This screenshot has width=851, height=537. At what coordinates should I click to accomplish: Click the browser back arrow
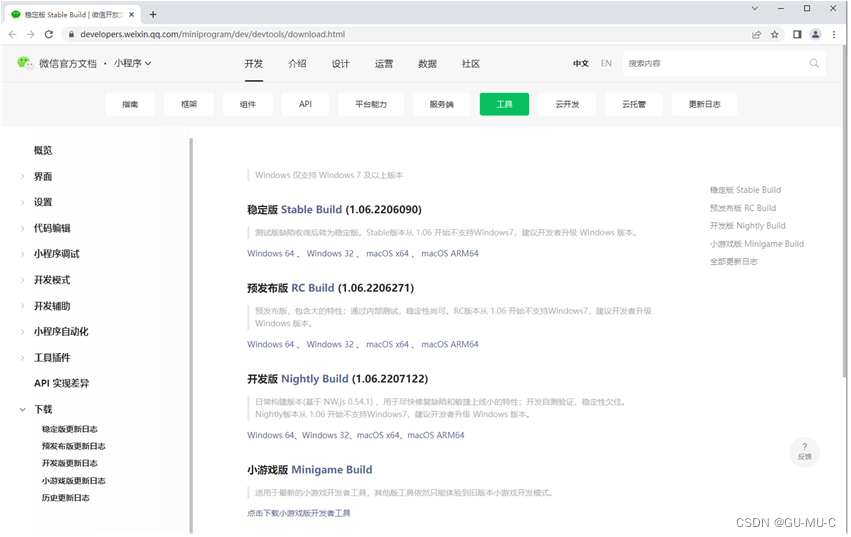(12, 34)
